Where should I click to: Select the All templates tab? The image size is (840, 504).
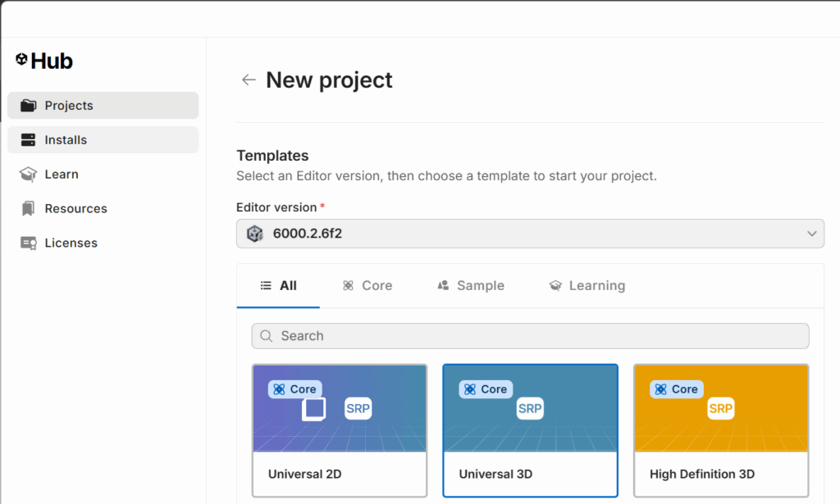[x=278, y=286]
